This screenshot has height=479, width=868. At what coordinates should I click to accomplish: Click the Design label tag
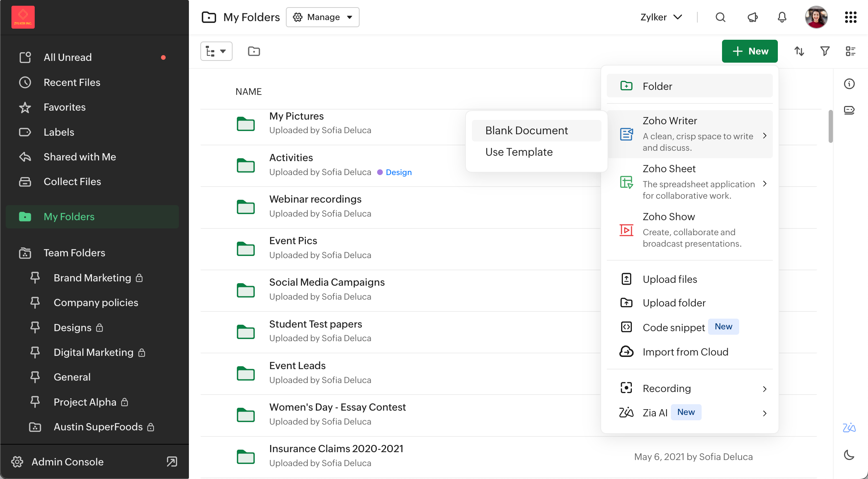(394, 172)
